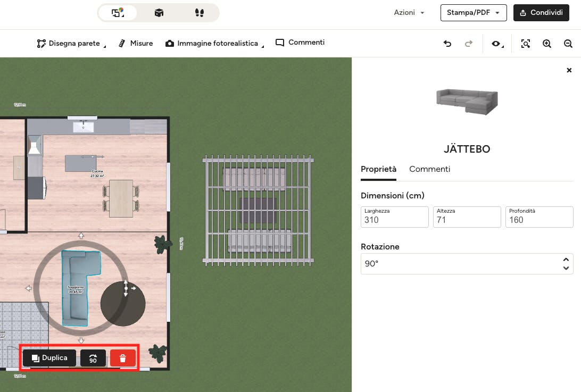Switch to the Commenti tab
Viewport: 581px width, 392px height.
tap(429, 169)
